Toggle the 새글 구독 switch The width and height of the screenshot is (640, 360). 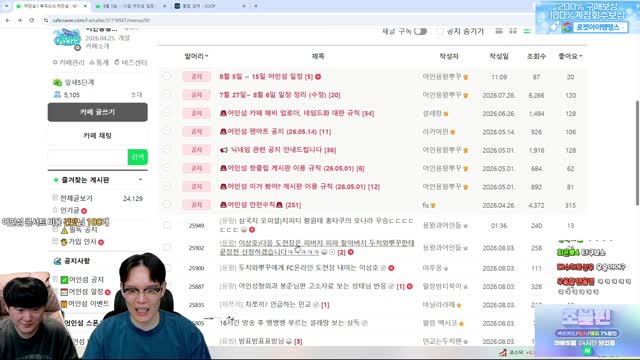[x=420, y=31]
